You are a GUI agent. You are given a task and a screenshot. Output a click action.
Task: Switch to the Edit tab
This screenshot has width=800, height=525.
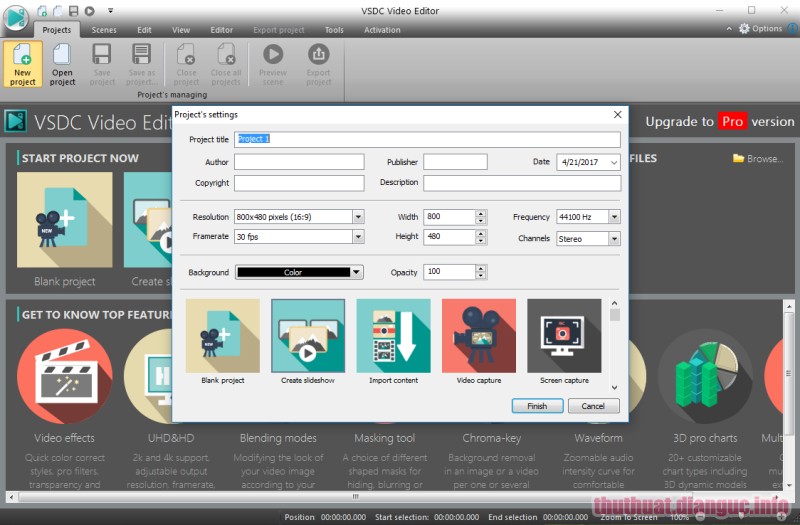point(144,30)
